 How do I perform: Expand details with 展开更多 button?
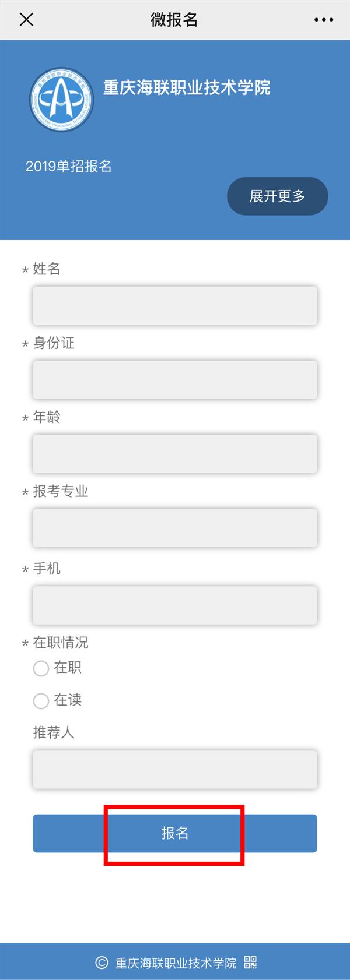(x=277, y=196)
